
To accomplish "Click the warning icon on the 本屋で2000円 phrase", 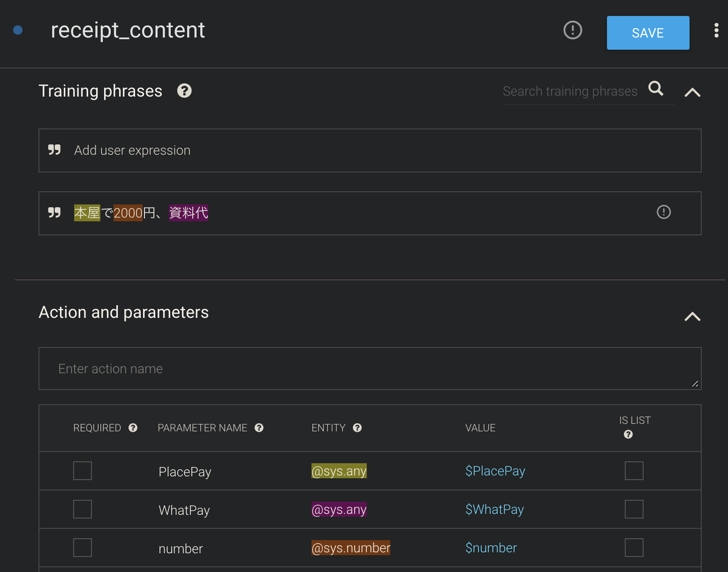I will 663,212.
